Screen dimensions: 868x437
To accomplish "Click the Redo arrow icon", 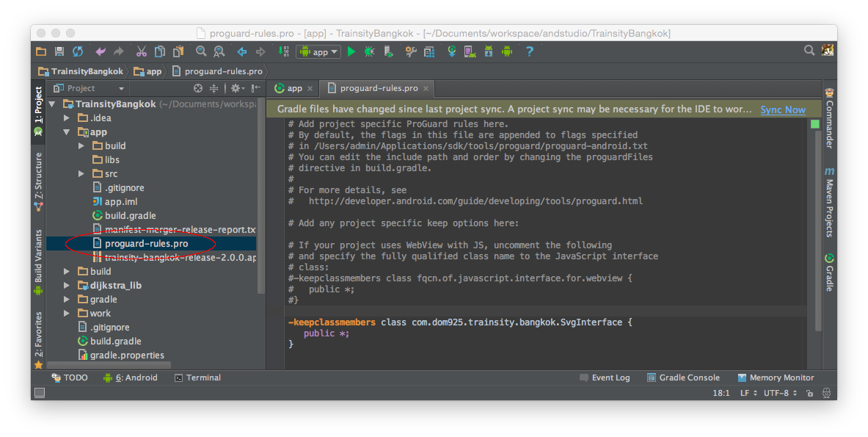I will 118,51.
